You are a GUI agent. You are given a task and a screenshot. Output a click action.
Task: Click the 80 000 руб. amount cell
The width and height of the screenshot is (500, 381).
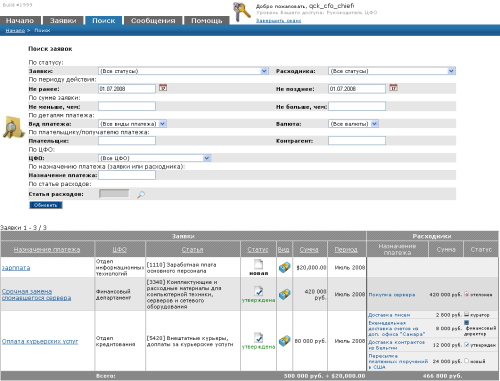pos(310,341)
